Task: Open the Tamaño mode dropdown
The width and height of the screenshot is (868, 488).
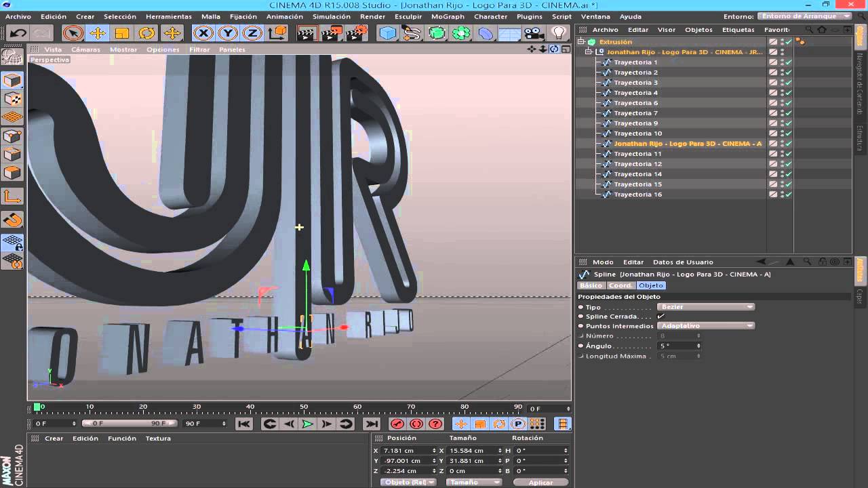Action: [473, 483]
